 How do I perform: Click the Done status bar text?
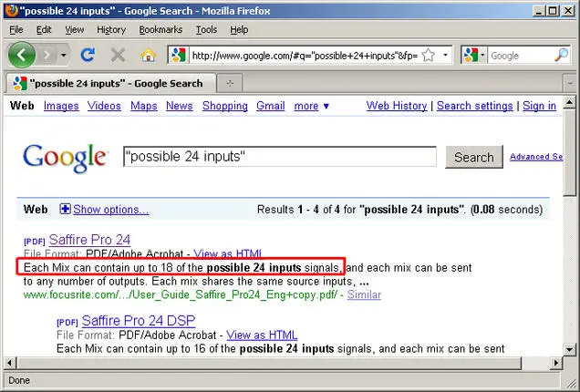click(19, 380)
